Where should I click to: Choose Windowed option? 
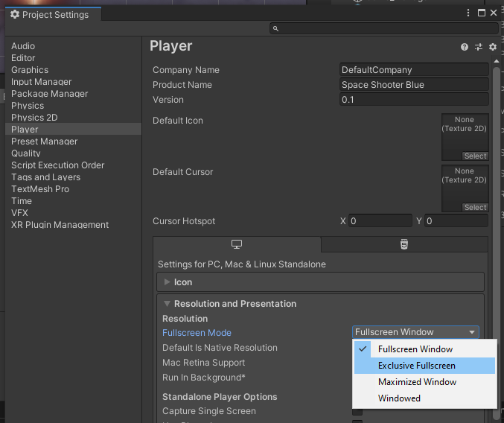(424, 398)
